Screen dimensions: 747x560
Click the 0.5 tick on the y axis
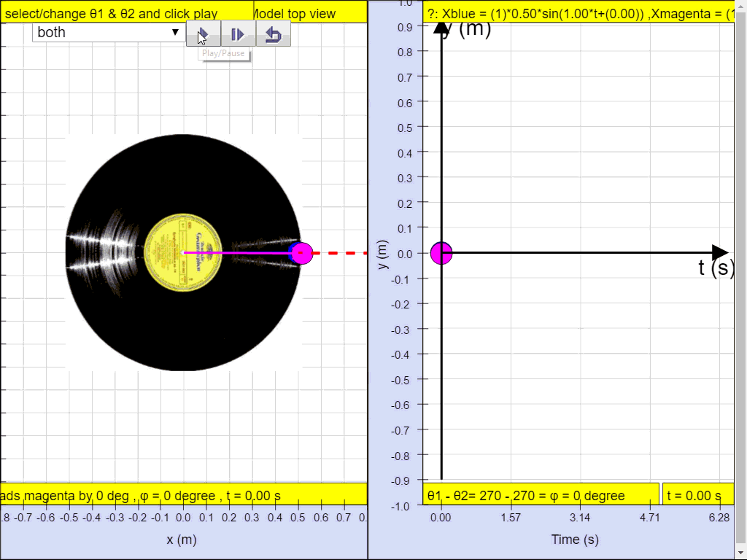[x=405, y=128]
